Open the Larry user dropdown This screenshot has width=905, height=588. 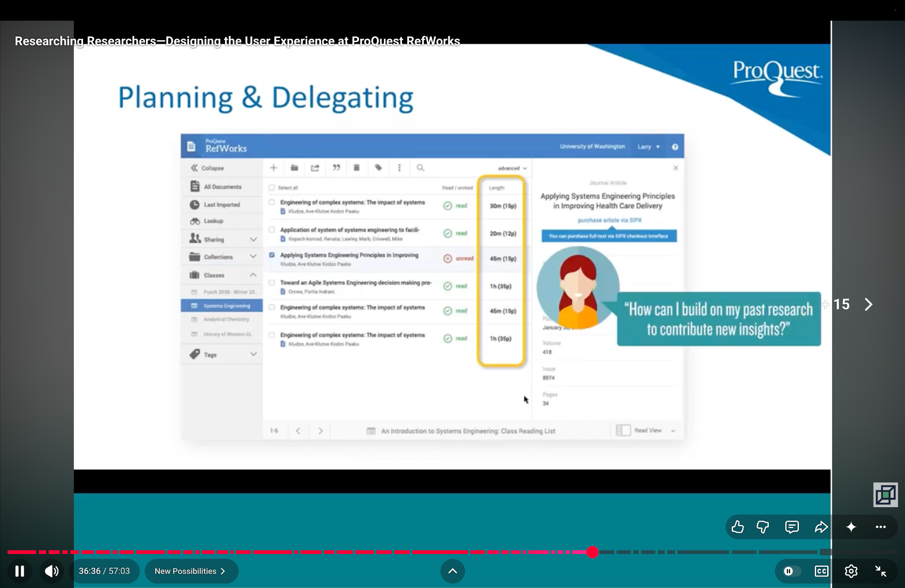pyautogui.click(x=648, y=147)
